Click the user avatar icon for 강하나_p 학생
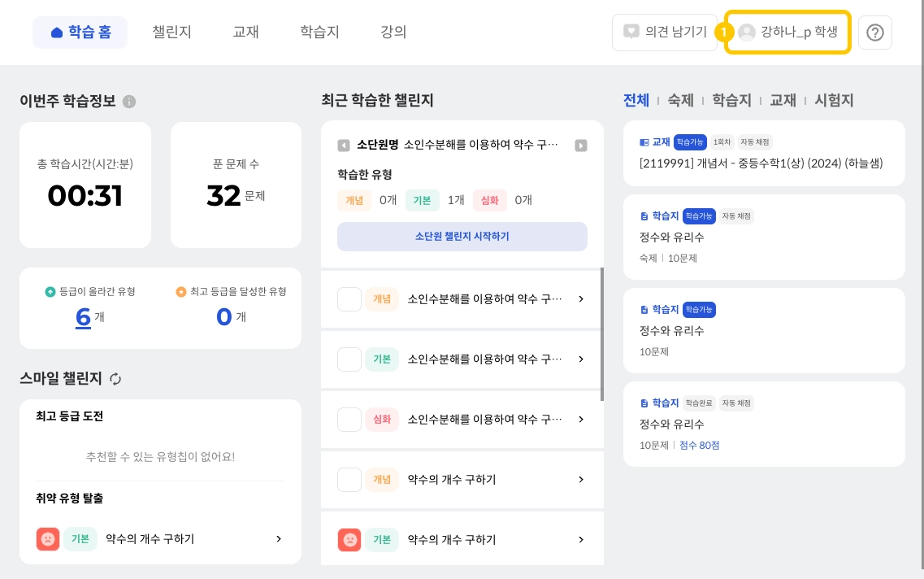The image size is (924, 579). point(747,33)
